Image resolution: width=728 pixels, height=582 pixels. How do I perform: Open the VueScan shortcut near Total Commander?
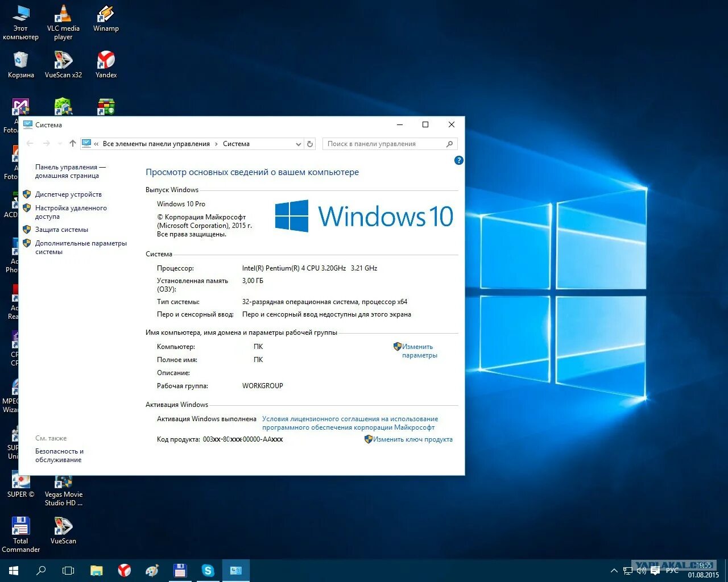click(63, 530)
